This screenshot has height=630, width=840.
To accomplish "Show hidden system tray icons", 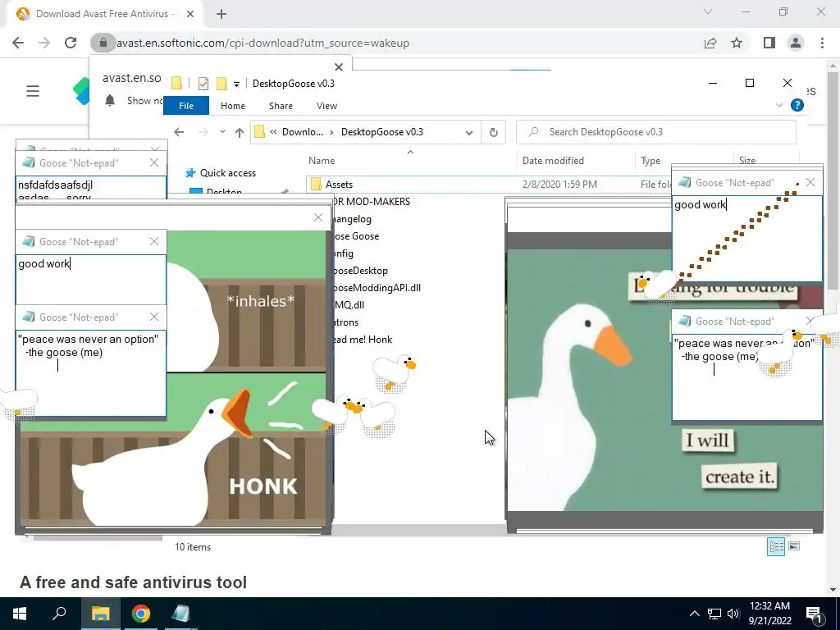I will (x=694, y=614).
